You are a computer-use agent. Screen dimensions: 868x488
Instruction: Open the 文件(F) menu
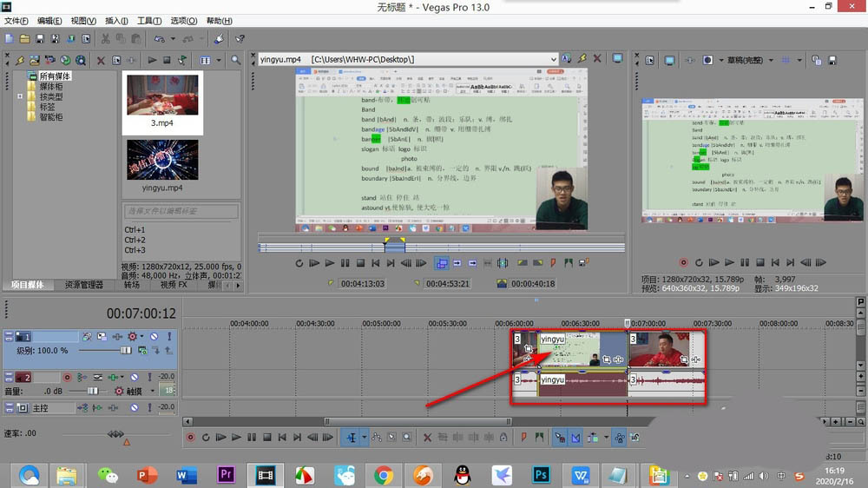coord(16,21)
